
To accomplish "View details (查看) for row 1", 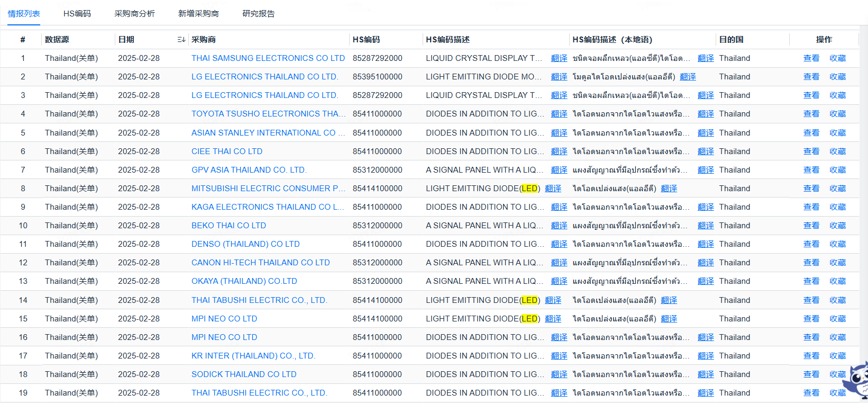I will (811, 58).
